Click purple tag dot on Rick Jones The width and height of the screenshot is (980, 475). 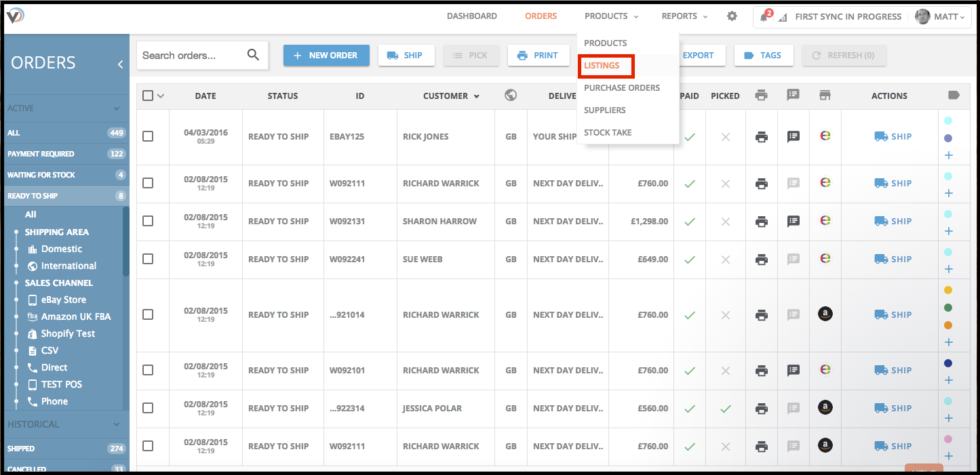coord(948,138)
